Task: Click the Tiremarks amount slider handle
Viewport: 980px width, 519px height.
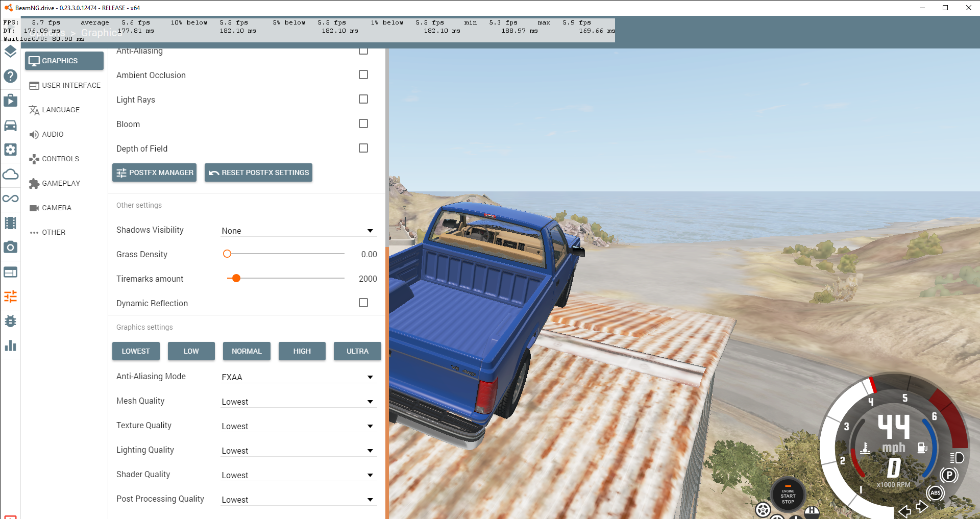Action: [236, 278]
